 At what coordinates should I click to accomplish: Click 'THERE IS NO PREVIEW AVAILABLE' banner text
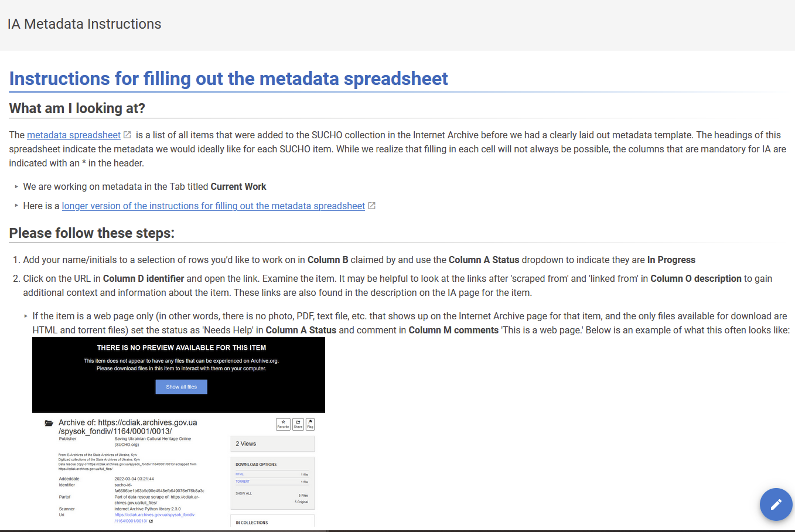(x=182, y=347)
